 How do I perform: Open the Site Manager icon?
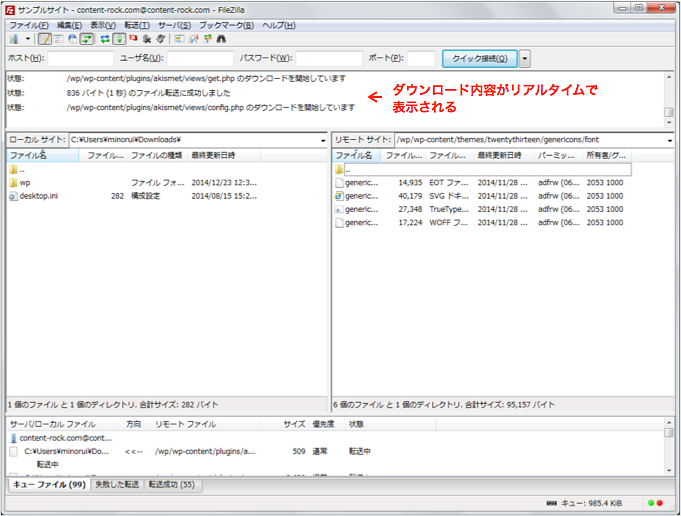[x=14, y=39]
